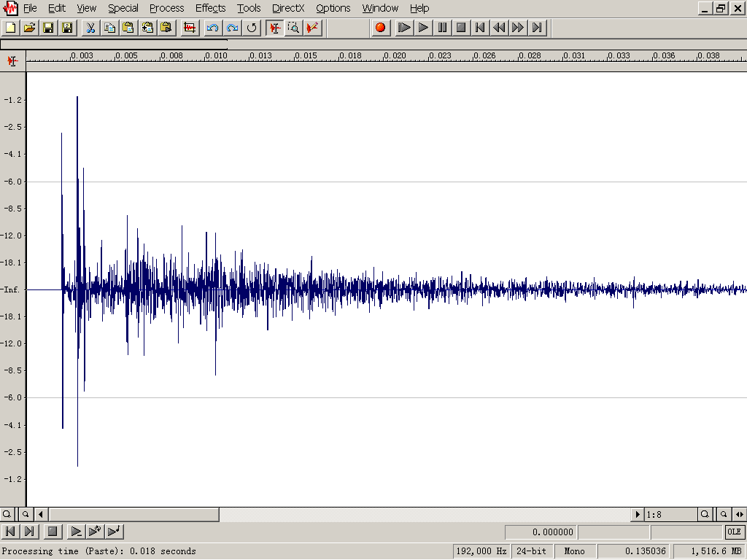This screenshot has height=560, width=747.
Task: Start recording with the red Record button
Action: click(380, 28)
